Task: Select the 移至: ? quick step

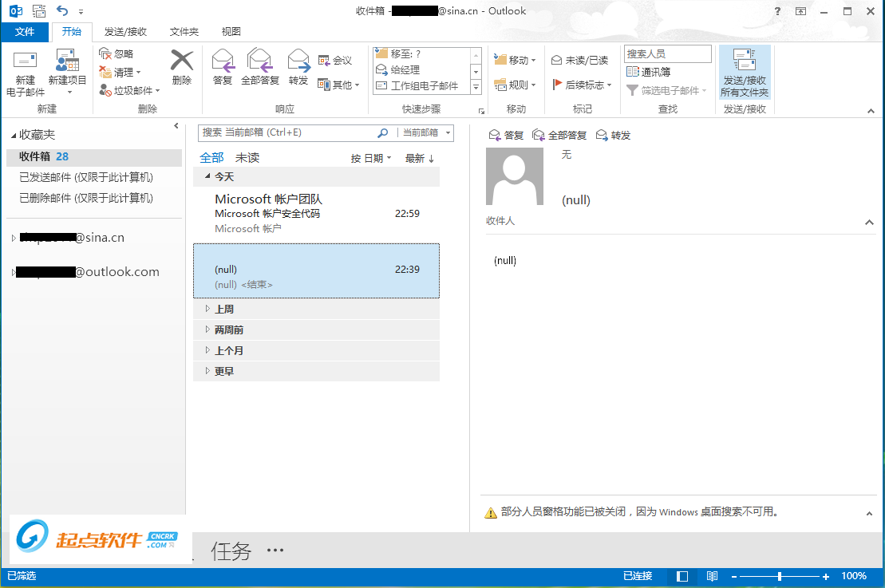Action: coord(421,53)
